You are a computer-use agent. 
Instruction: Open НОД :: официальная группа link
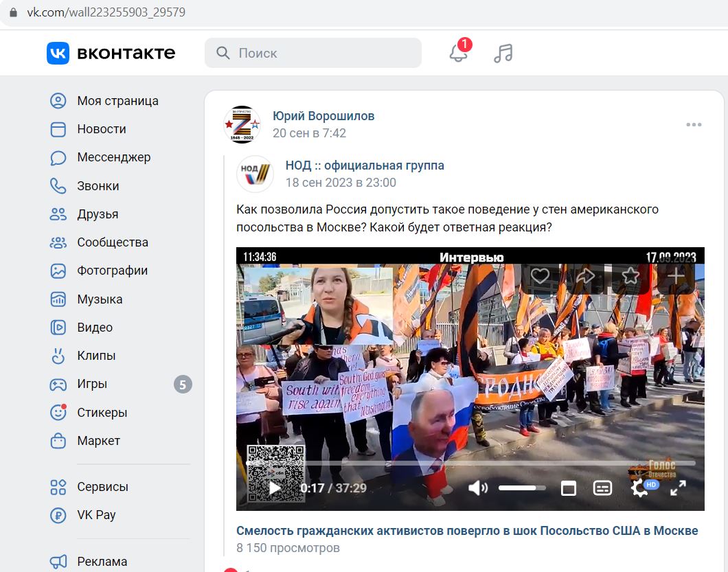click(x=365, y=165)
